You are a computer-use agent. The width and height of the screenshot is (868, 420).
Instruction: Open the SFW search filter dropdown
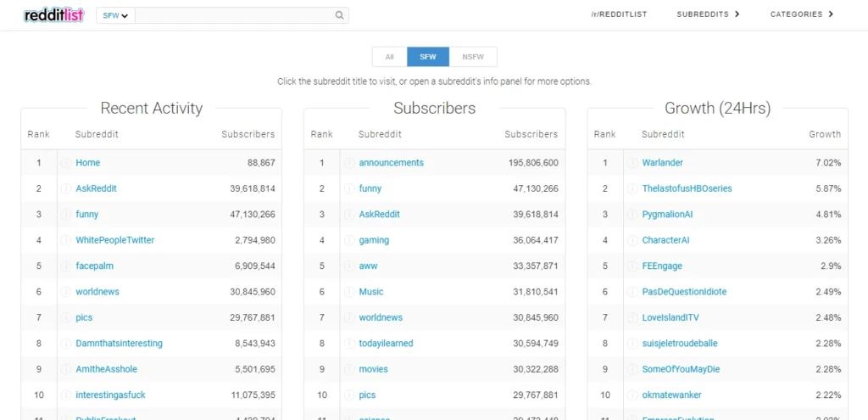[x=115, y=15]
